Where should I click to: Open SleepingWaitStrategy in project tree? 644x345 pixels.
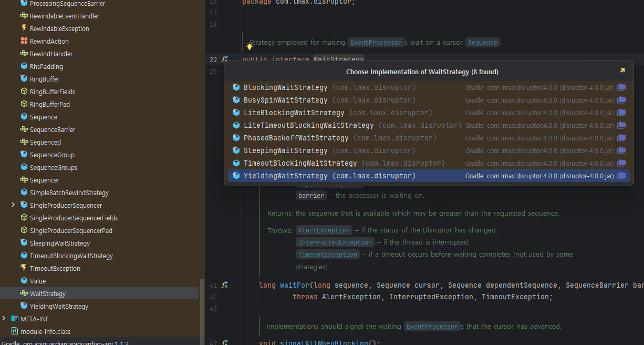pos(60,243)
